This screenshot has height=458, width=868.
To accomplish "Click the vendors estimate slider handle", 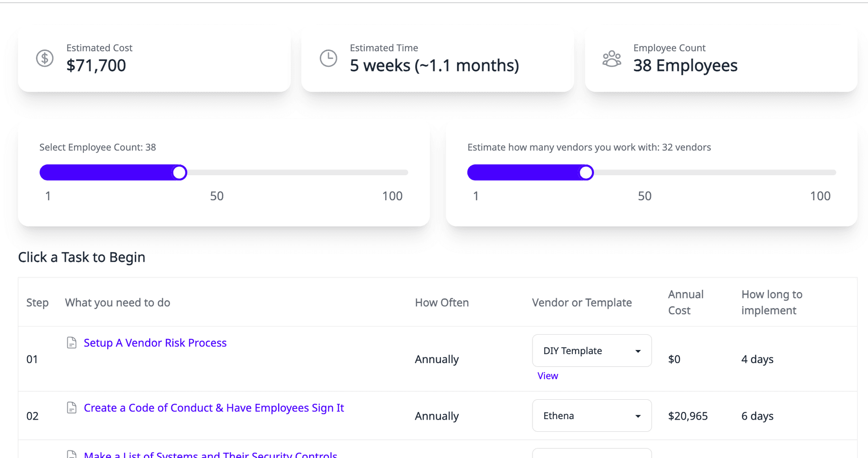I will click(586, 172).
